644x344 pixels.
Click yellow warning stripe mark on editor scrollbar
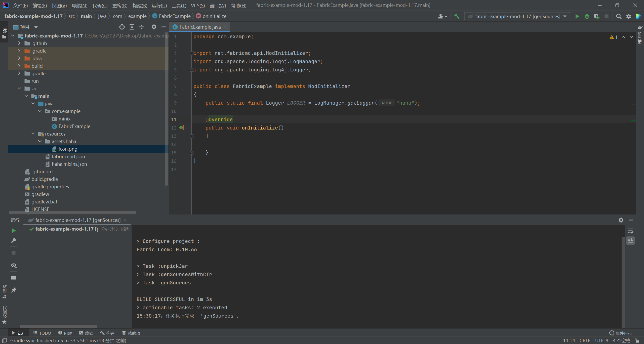(633, 105)
